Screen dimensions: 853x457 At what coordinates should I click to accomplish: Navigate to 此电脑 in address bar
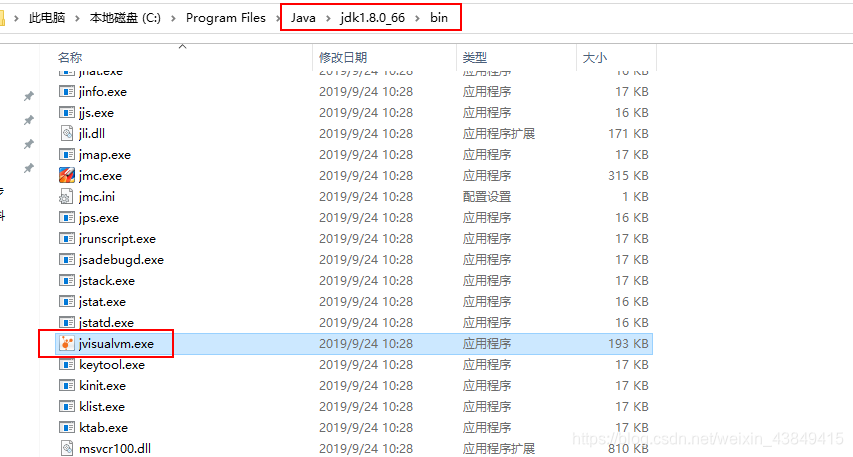pyautogui.click(x=47, y=18)
